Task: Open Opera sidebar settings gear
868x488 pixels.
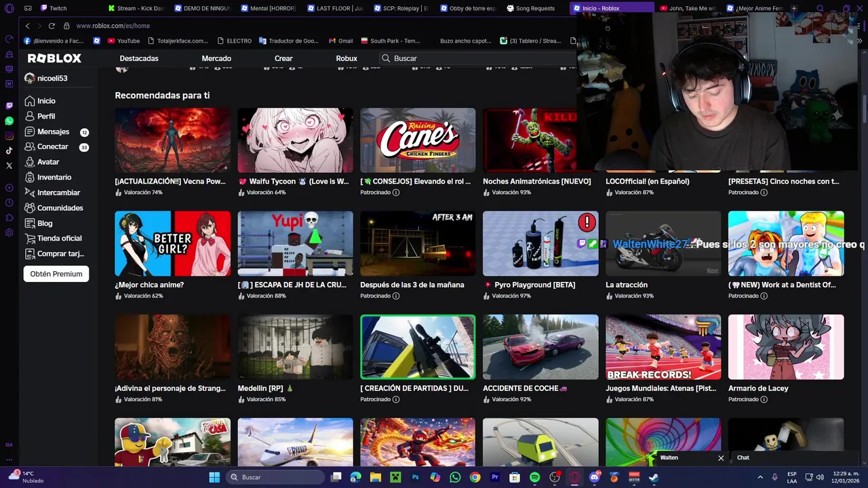Action: click(9, 232)
